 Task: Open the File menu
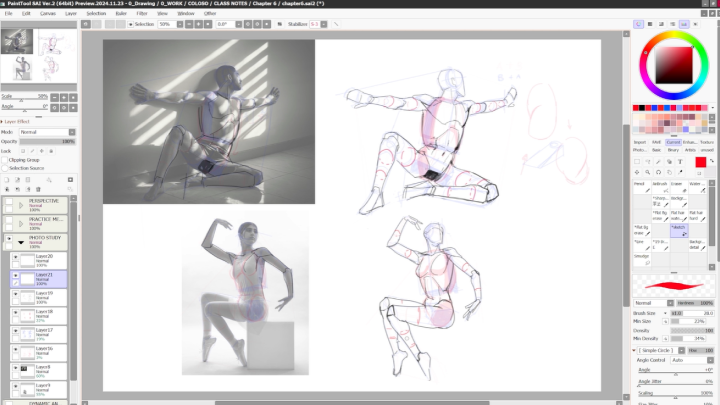point(8,13)
